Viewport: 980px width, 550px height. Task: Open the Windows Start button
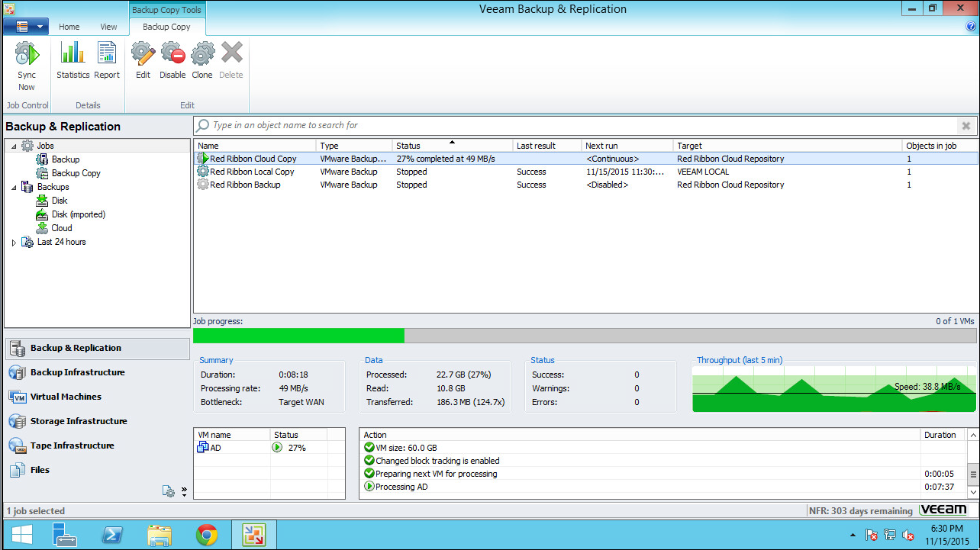(21, 536)
